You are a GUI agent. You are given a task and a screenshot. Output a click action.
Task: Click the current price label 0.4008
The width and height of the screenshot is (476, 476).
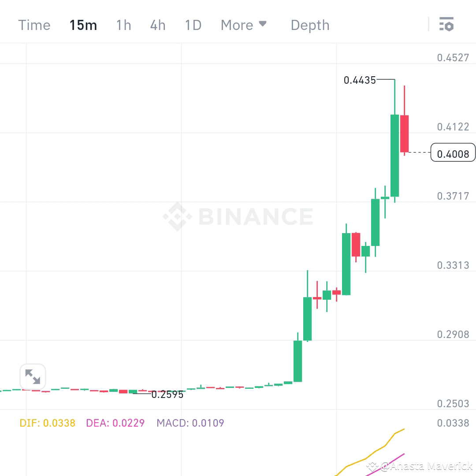click(453, 152)
